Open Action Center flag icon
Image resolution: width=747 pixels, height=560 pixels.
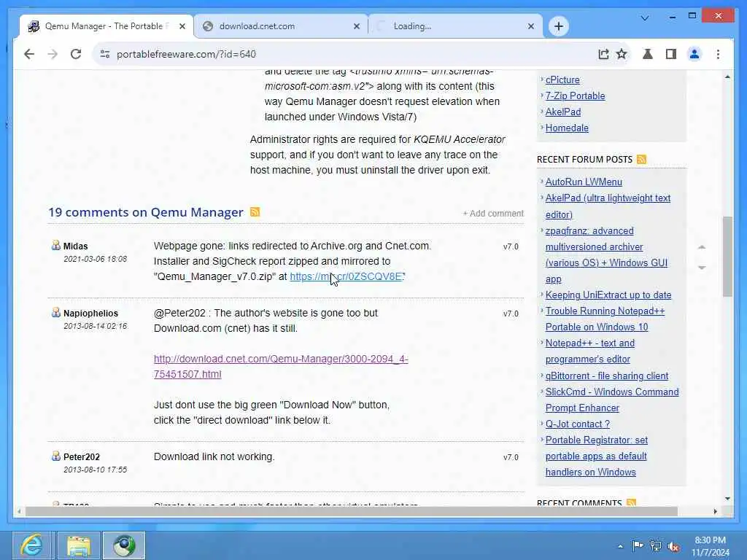638,546
